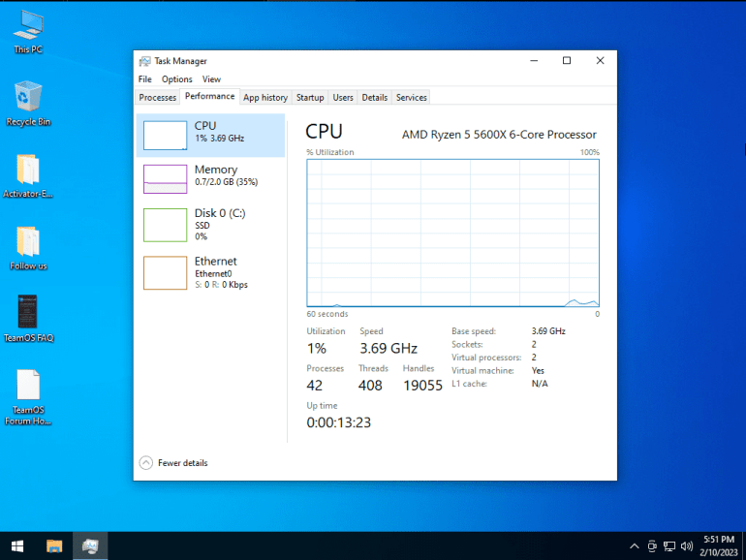
Task: Open the View menu
Action: click(211, 79)
